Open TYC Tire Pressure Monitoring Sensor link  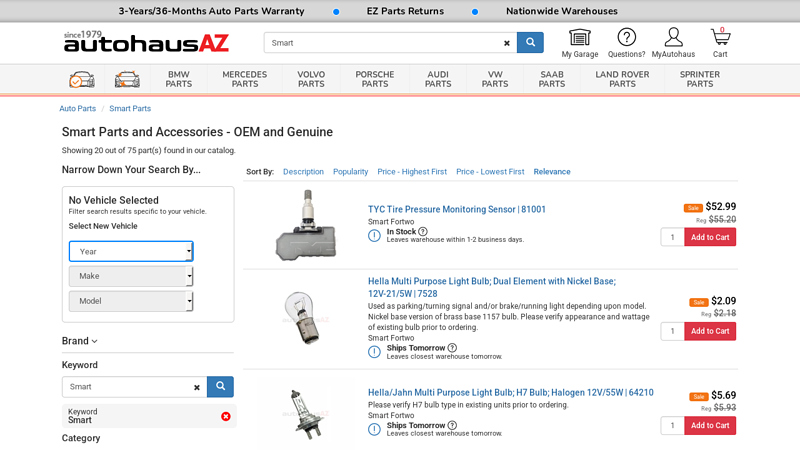point(457,209)
